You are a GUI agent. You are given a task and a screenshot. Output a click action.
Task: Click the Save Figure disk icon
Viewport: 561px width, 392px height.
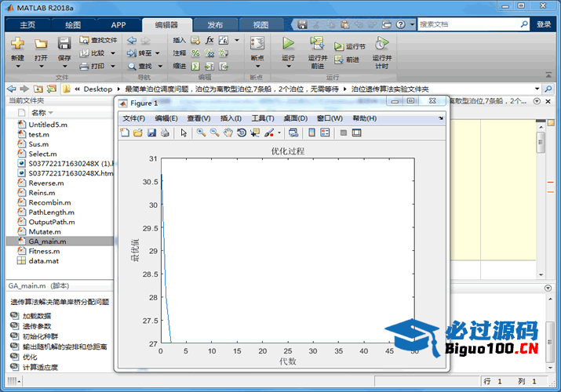click(151, 133)
